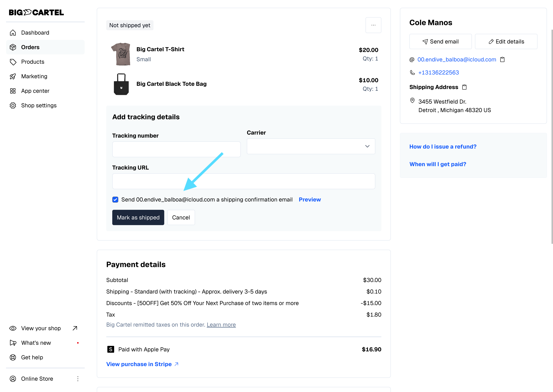Click the Mark as shipped button

pyautogui.click(x=138, y=218)
